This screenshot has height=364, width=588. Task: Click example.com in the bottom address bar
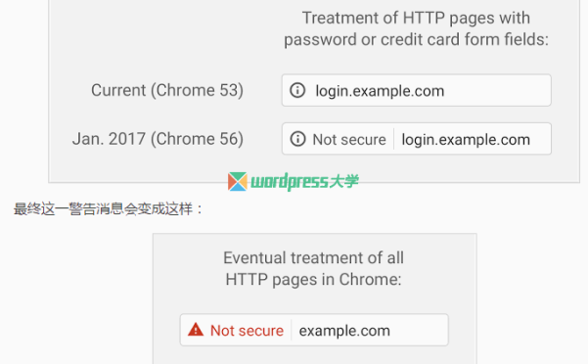point(344,331)
